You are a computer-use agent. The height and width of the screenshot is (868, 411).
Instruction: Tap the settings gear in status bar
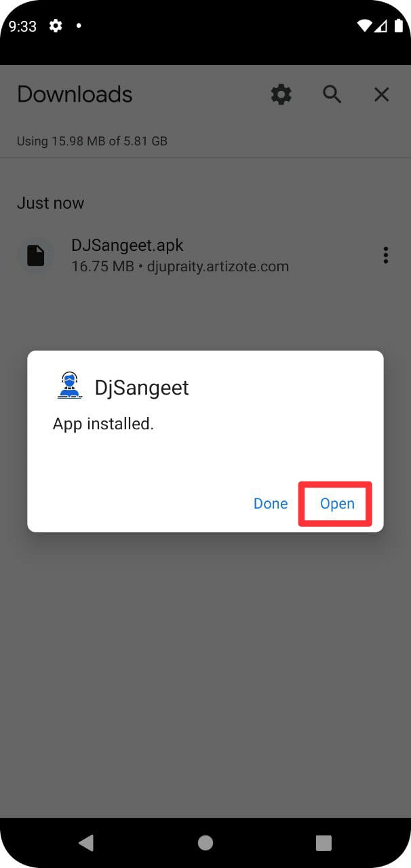tap(56, 26)
